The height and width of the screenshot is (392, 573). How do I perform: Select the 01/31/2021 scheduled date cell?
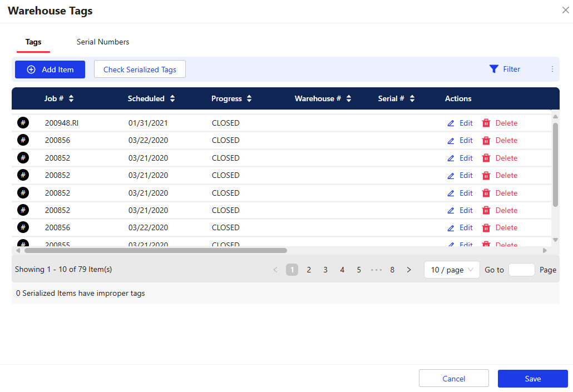tap(148, 123)
